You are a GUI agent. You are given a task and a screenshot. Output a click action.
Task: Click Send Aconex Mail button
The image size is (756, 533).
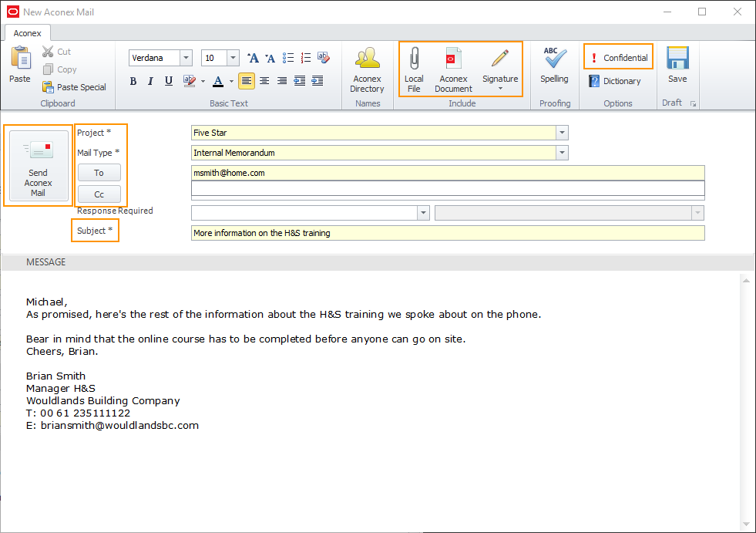click(x=38, y=166)
